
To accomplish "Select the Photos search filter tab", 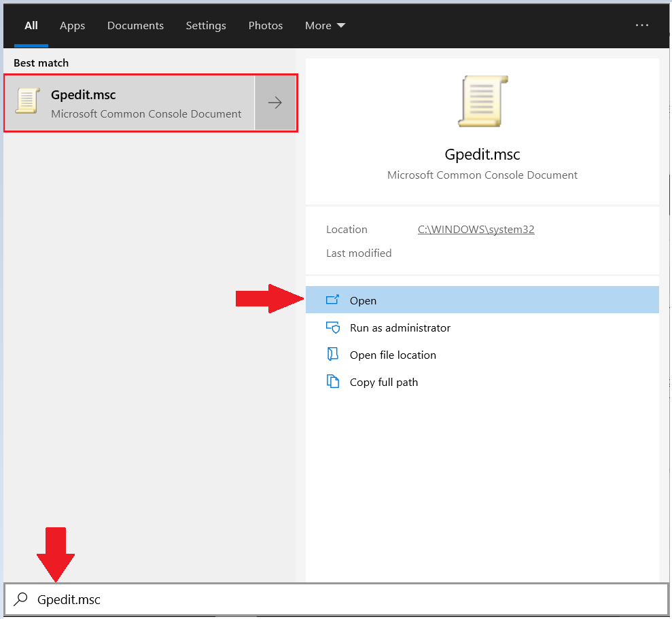I will pyautogui.click(x=265, y=26).
